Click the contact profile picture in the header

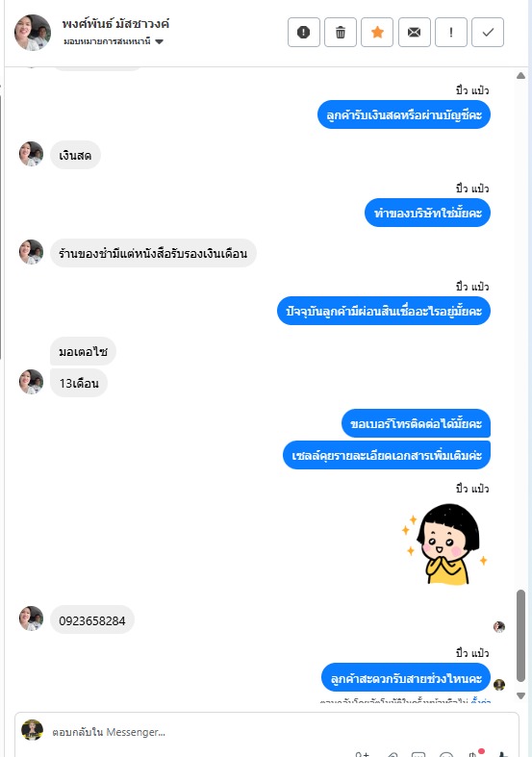click(33, 33)
